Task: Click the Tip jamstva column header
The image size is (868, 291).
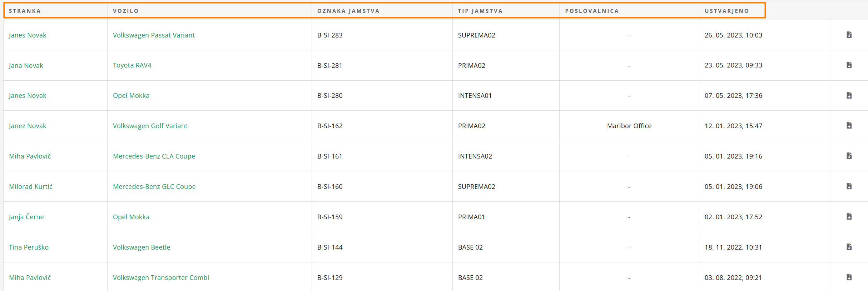Action: click(x=480, y=11)
